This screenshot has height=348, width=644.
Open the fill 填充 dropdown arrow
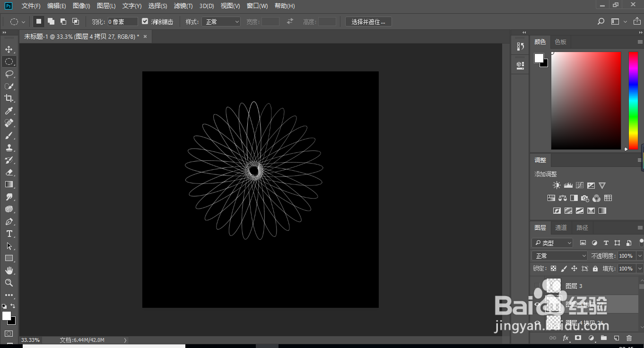(x=640, y=269)
